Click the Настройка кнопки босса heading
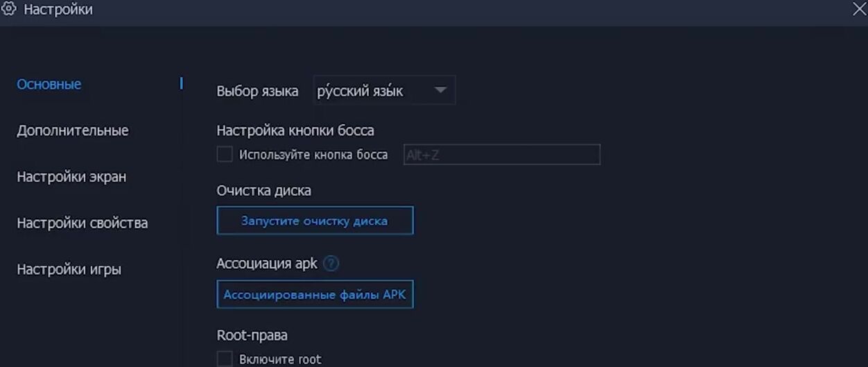The height and width of the screenshot is (367, 868). coord(295,130)
